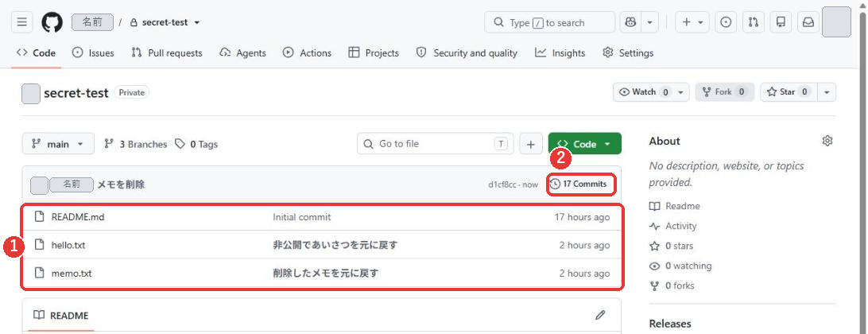The image size is (868, 334).
Task: Switch to the Issues tab
Action: 93,52
